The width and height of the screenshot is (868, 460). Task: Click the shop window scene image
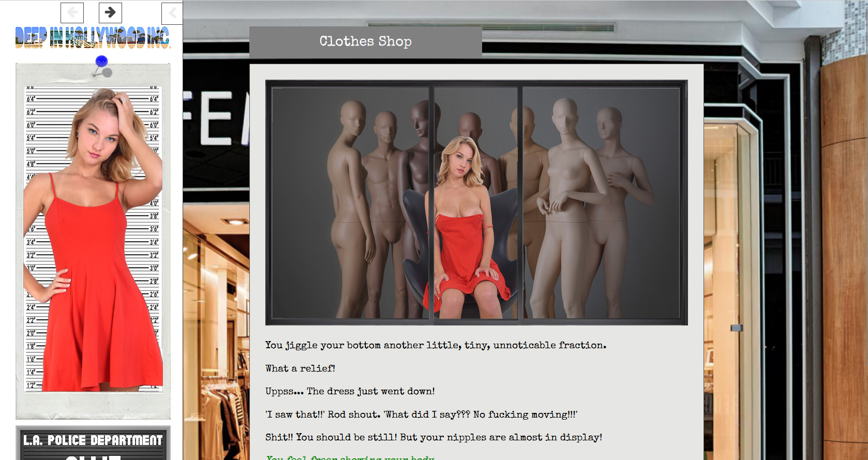(476, 202)
